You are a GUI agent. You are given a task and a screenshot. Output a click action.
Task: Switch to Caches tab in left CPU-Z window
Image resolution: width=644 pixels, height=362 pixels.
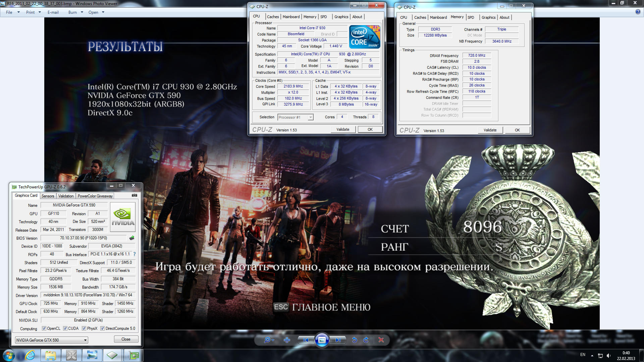pos(273,17)
